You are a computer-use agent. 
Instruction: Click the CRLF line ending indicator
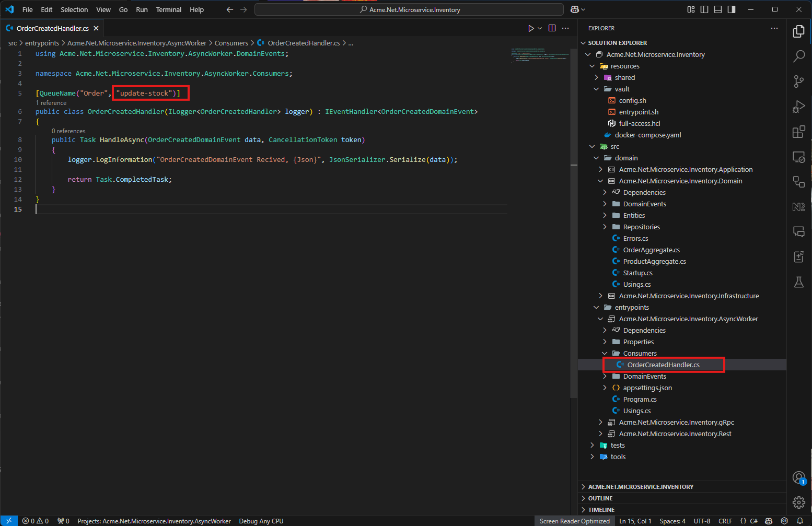pyautogui.click(x=725, y=521)
